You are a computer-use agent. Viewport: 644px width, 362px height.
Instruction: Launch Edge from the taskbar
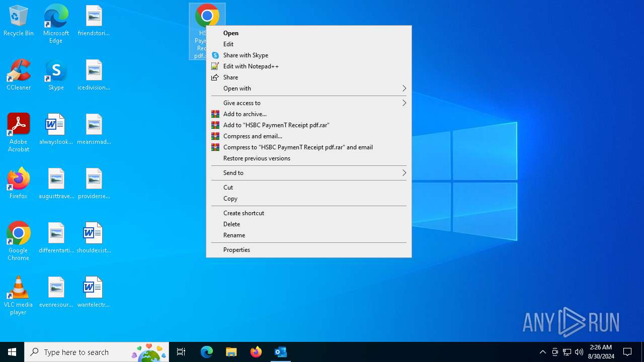tap(207, 352)
